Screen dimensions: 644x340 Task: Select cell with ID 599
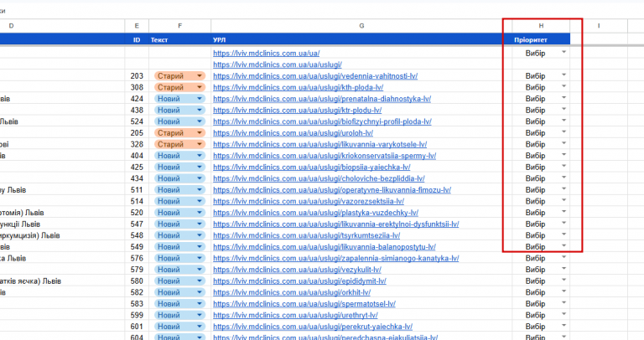click(x=137, y=316)
